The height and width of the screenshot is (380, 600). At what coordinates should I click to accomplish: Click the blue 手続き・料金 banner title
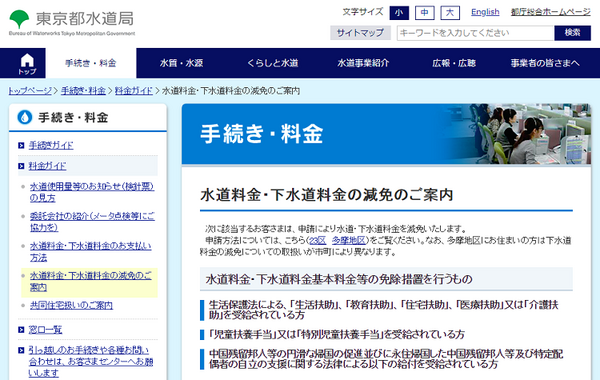[x=262, y=134]
